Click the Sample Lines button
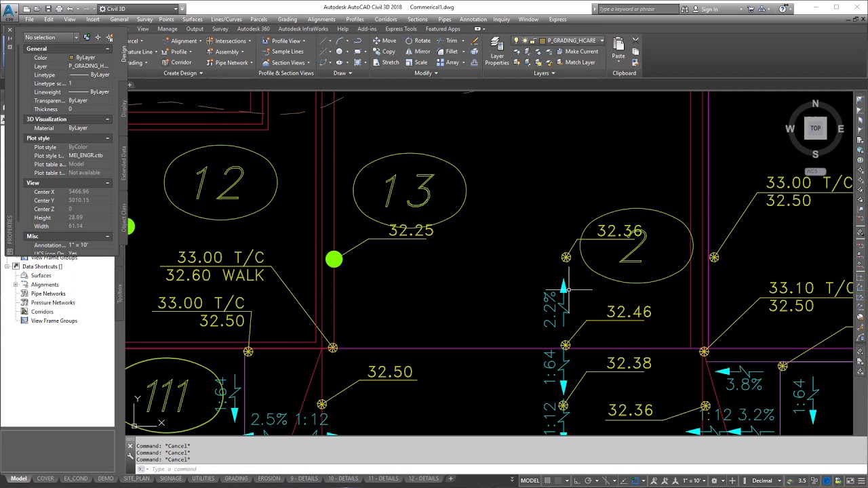The height and width of the screenshot is (488, 868). 283,52
